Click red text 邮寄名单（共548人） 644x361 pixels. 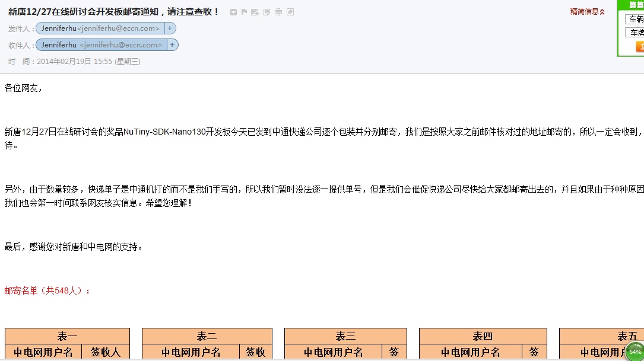pyautogui.click(x=47, y=291)
